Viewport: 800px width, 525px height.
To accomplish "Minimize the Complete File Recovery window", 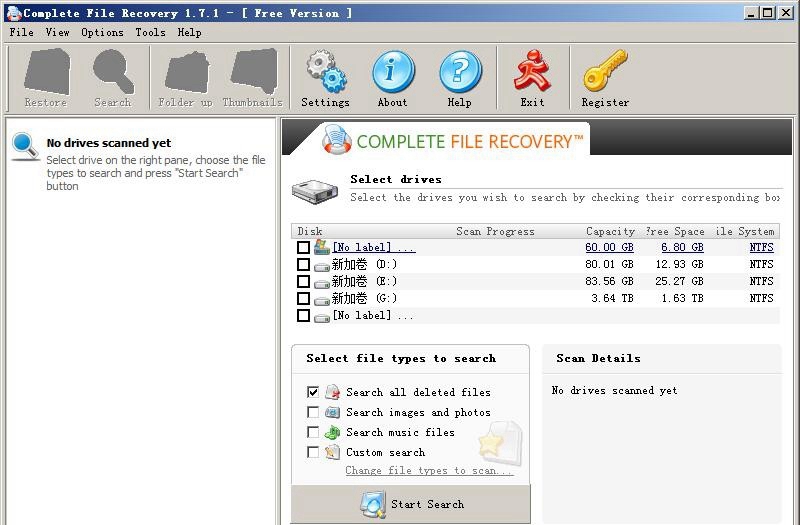I will [750, 13].
